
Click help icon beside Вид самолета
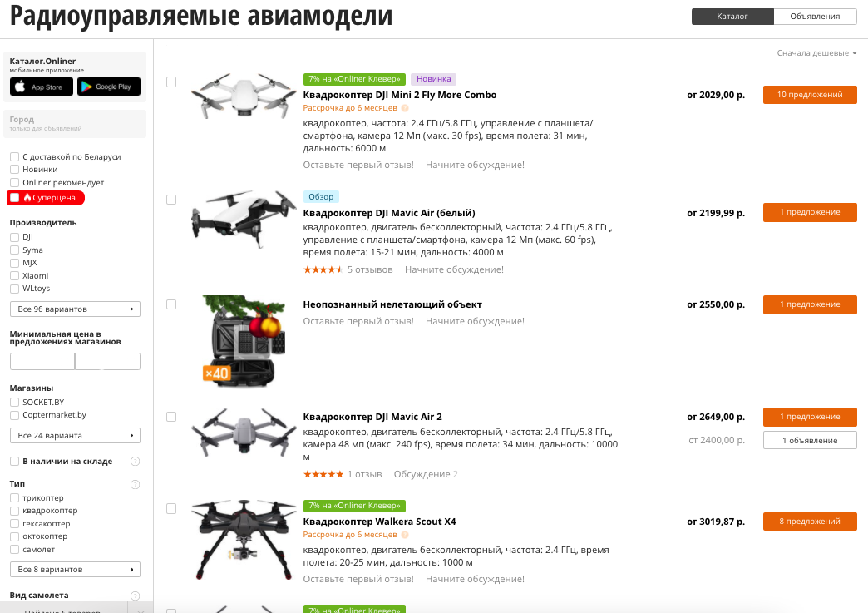click(135, 596)
